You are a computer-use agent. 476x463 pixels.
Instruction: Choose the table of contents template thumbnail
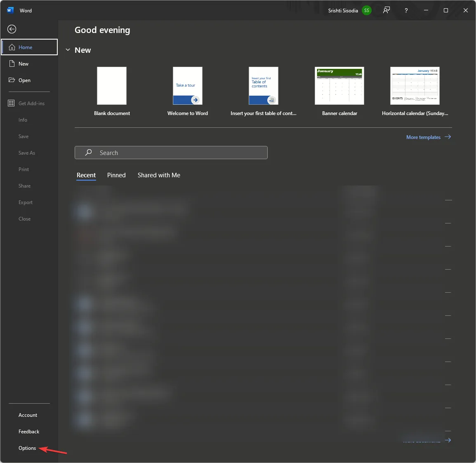point(264,86)
